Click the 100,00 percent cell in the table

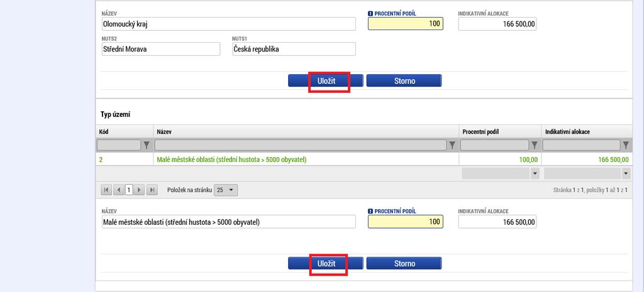500,160
